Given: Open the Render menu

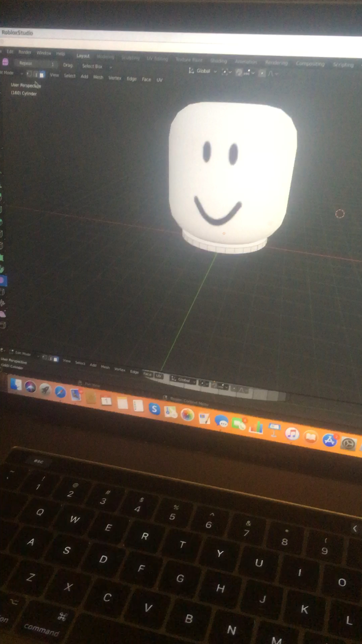Looking at the screenshot, I should pyautogui.click(x=25, y=52).
